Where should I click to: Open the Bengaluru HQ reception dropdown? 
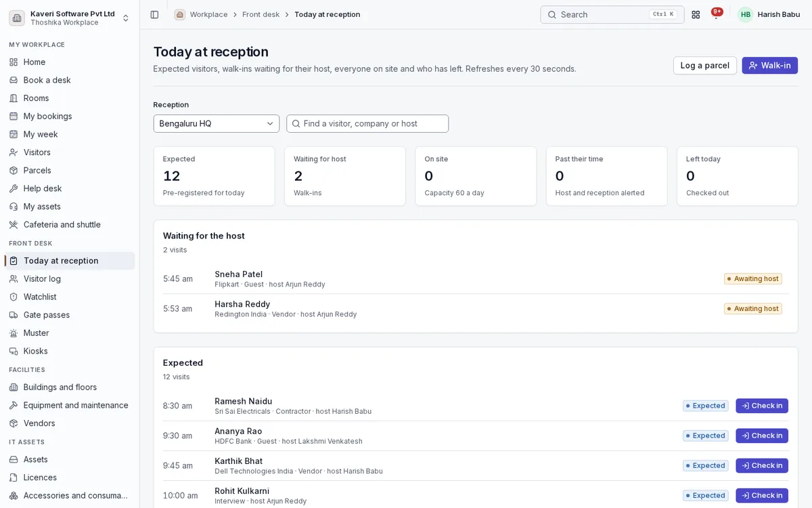(x=217, y=123)
